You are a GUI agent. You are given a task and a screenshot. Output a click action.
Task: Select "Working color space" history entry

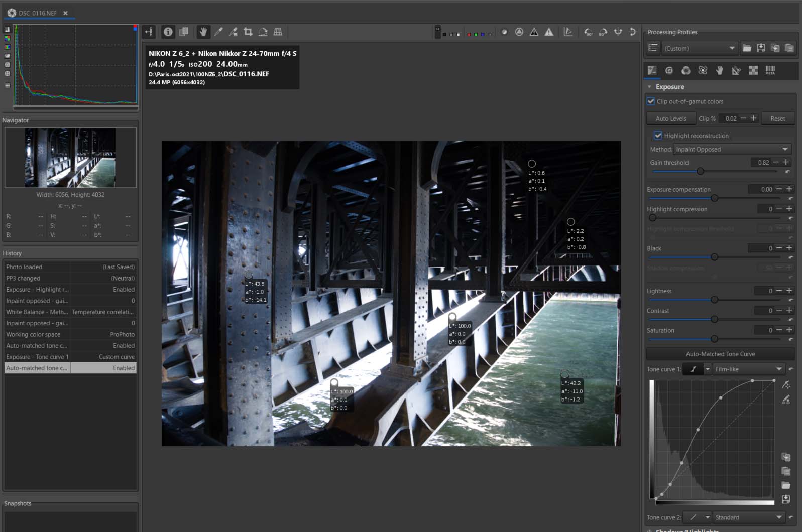[x=33, y=335]
